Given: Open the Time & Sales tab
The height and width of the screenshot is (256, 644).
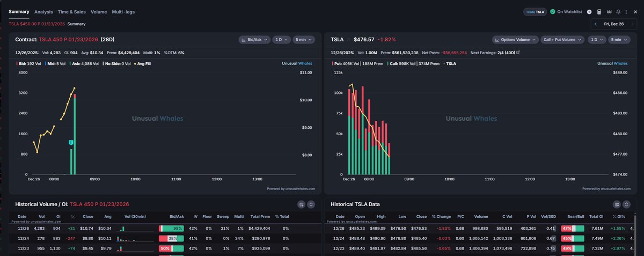Looking at the screenshot, I should point(72,11).
